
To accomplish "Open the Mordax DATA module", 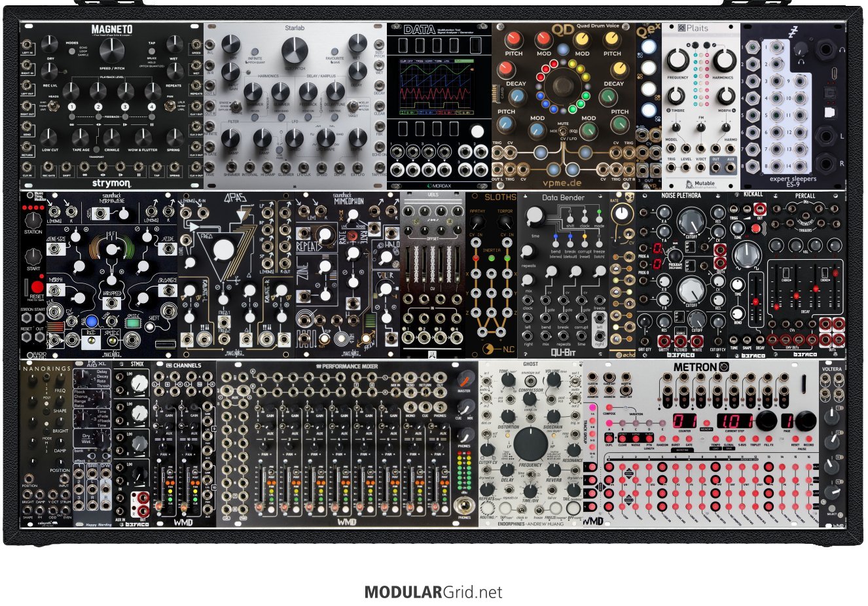I will pos(439,106).
